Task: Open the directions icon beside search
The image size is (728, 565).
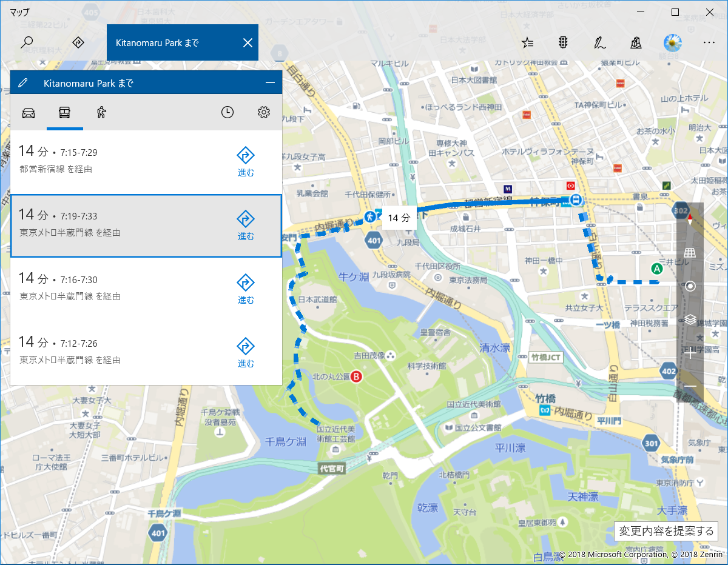Action: pos(78,42)
